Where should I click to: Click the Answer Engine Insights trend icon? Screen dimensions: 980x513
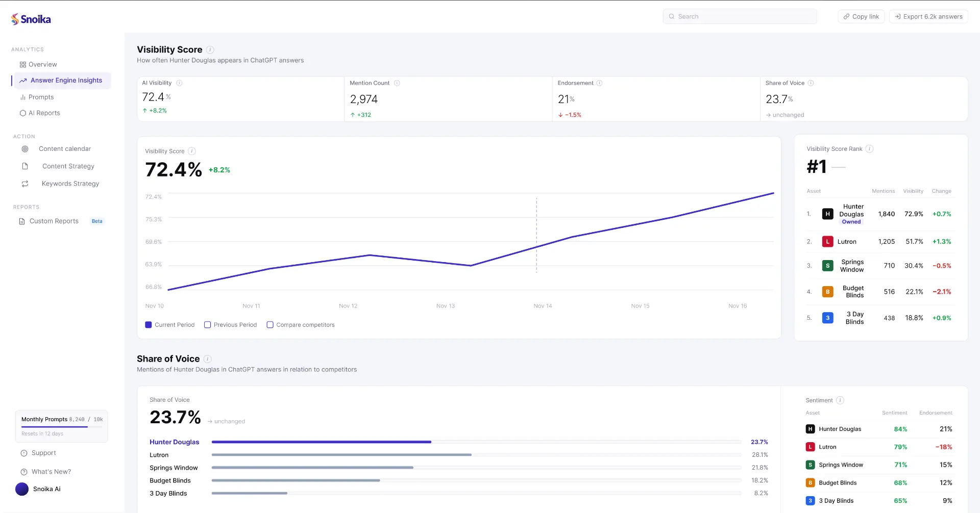(x=22, y=80)
